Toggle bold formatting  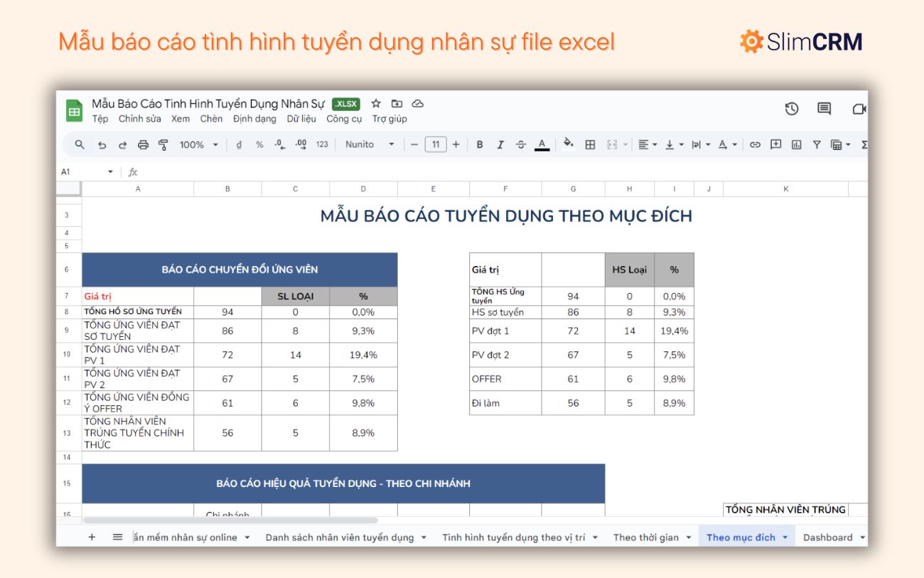(480, 144)
